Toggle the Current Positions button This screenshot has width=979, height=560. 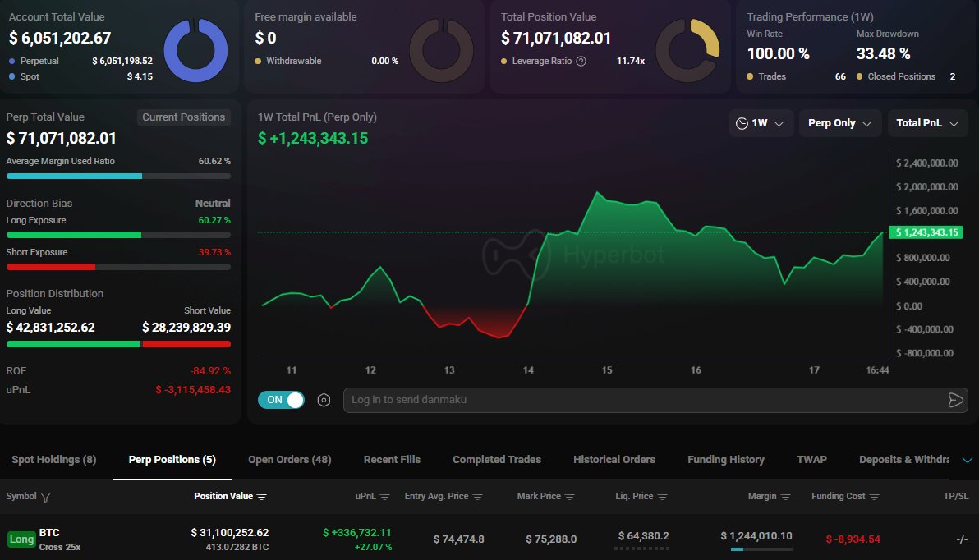[x=183, y=117]
